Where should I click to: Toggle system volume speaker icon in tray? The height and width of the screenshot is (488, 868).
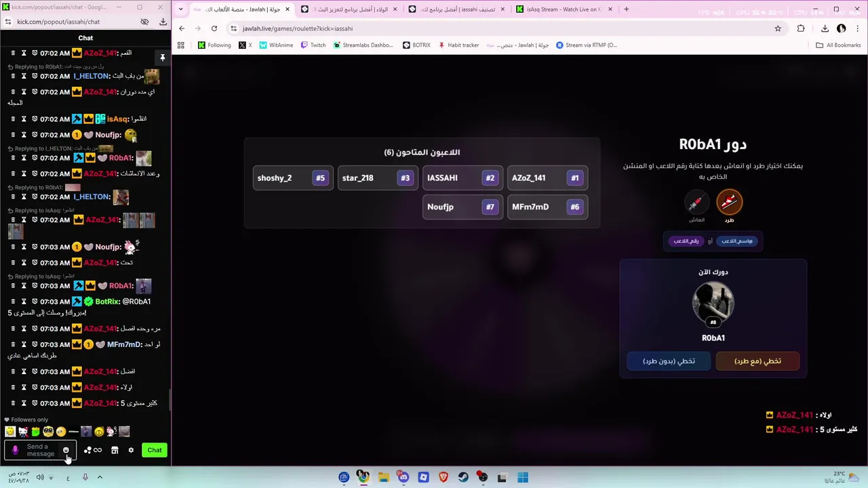[39, 477]
